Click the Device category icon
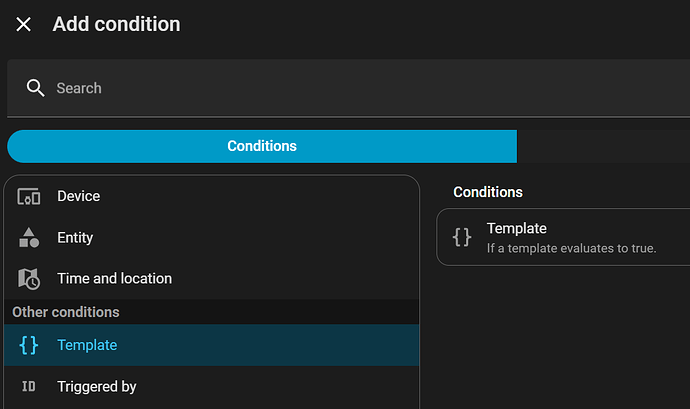This screenshot has height=409, width=690. click(29, 196)
